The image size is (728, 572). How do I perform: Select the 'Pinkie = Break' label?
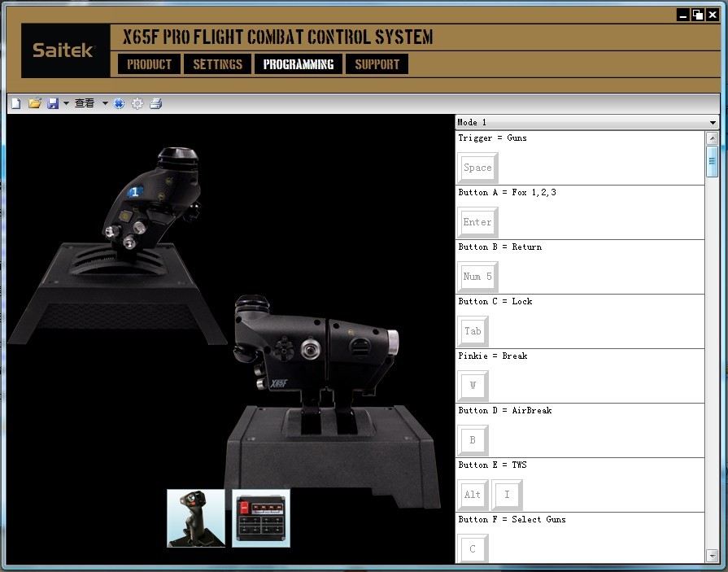pyautogui.click(x=493, y=356)
